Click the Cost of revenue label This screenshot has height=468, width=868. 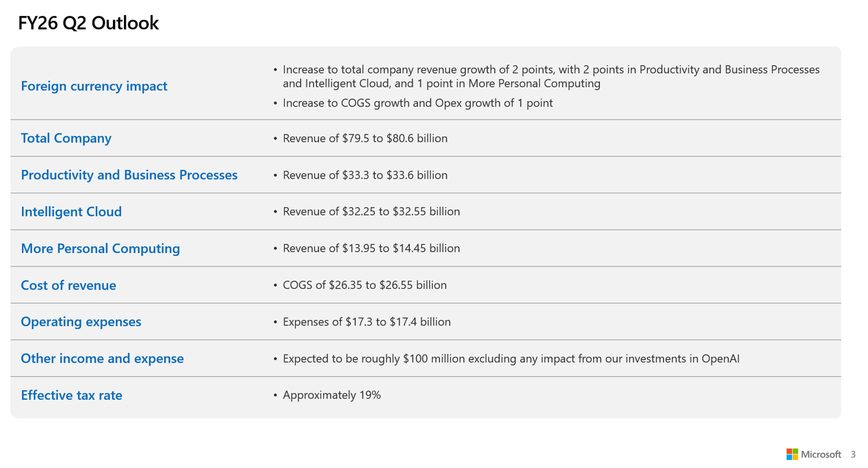tap(68, 285)
